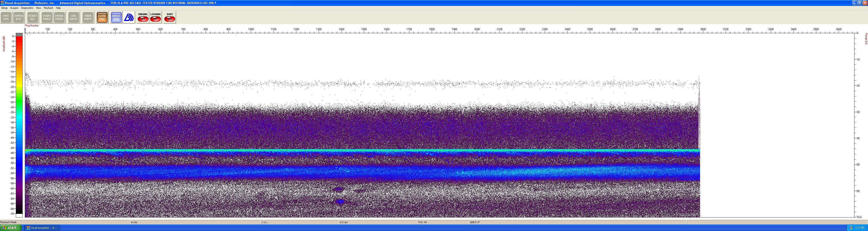The image size is (868, 231).
Task: Click the 'Playback Mode' status bar text
Action: [x=8, y=222]
